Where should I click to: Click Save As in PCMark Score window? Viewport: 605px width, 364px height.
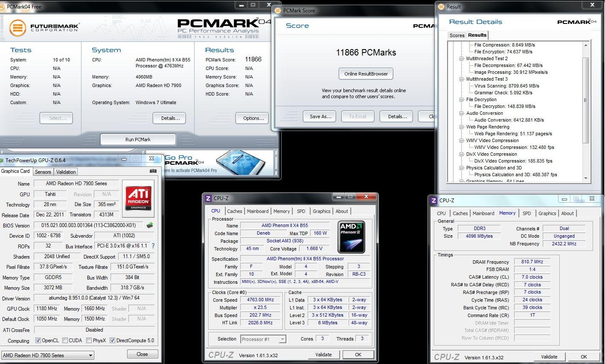pos(320,116)
